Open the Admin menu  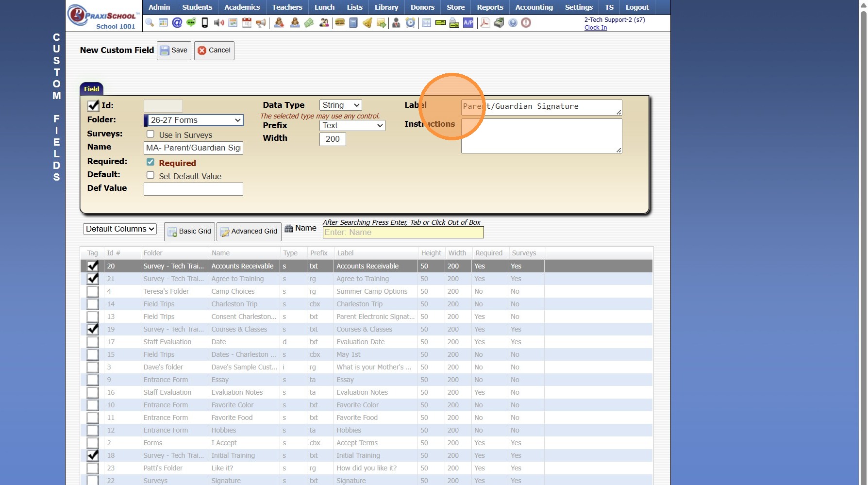pyautogui.click(x=159, y=7)
